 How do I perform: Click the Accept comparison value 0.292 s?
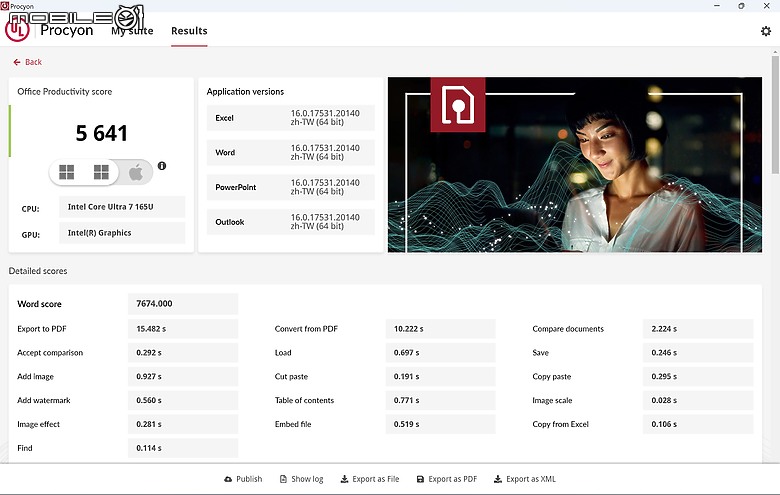point(183,353)
